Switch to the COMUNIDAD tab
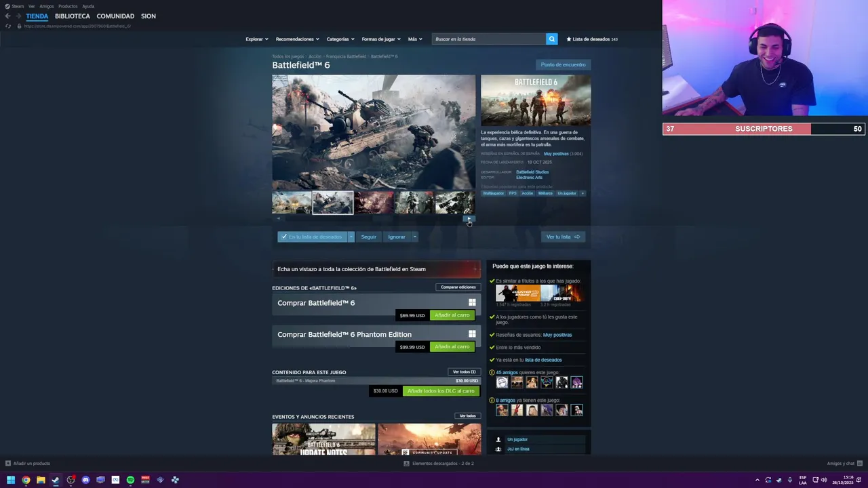This screenshot has width=868, height=488. [115, 16]
